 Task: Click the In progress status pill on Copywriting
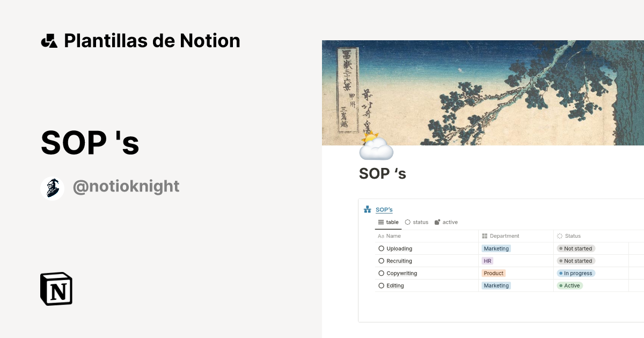tap(576, 273)
